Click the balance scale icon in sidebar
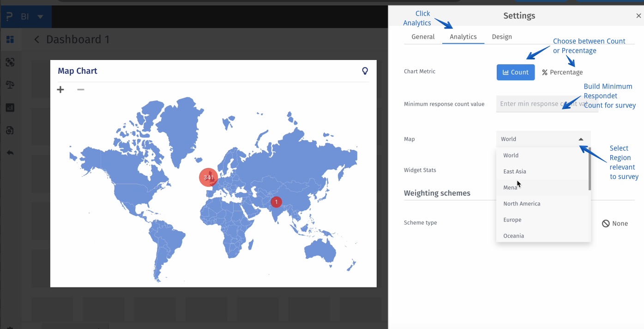 (x=10, y=85)
